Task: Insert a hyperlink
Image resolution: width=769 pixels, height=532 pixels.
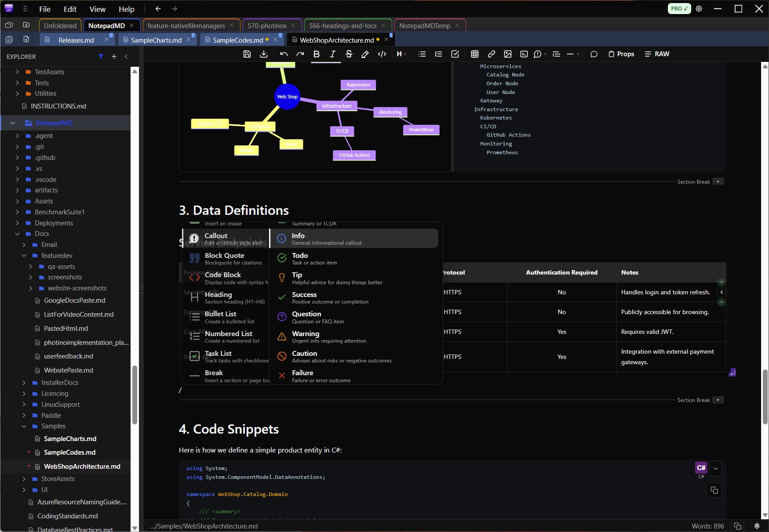Action: [492, 54]
